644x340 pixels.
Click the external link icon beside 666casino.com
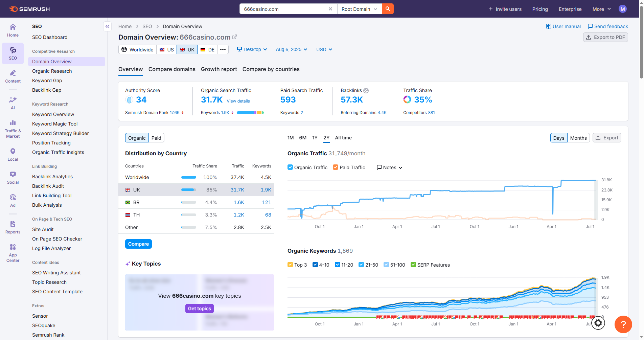coord(235,37)
